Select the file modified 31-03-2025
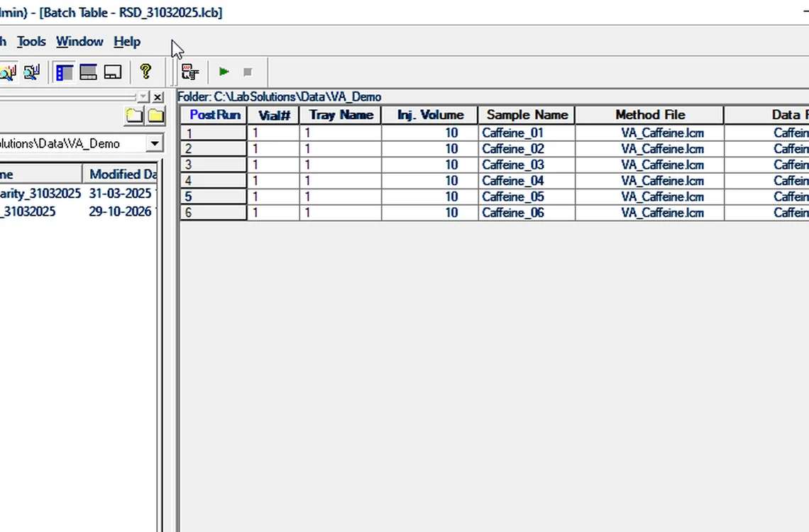This screenshot has height=532, width=809. 78,194
